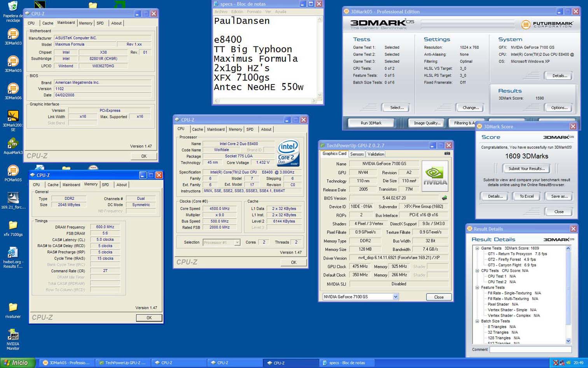Switch to TechPowerUp GPU-Z taskbar button
The width and height of the screenshot is (588, 368).
pos(122,363)
